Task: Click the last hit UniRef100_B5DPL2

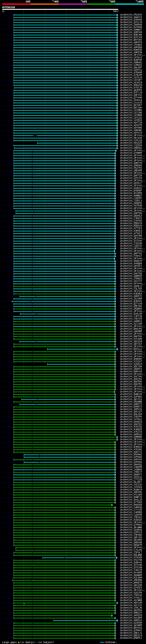Action: 131,638
